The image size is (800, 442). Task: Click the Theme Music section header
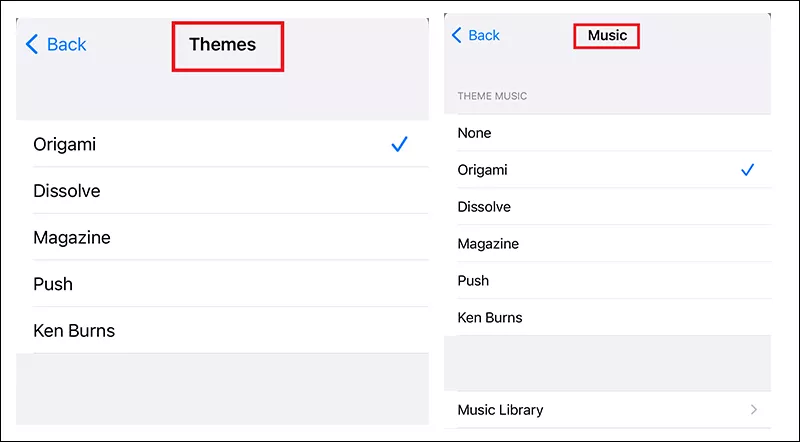(492, 96)
